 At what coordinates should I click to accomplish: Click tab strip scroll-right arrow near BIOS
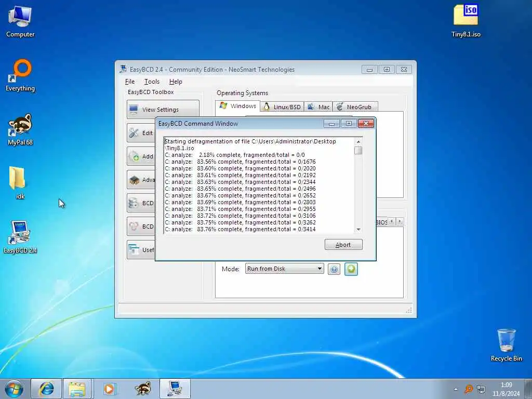(x=400, y=221)
